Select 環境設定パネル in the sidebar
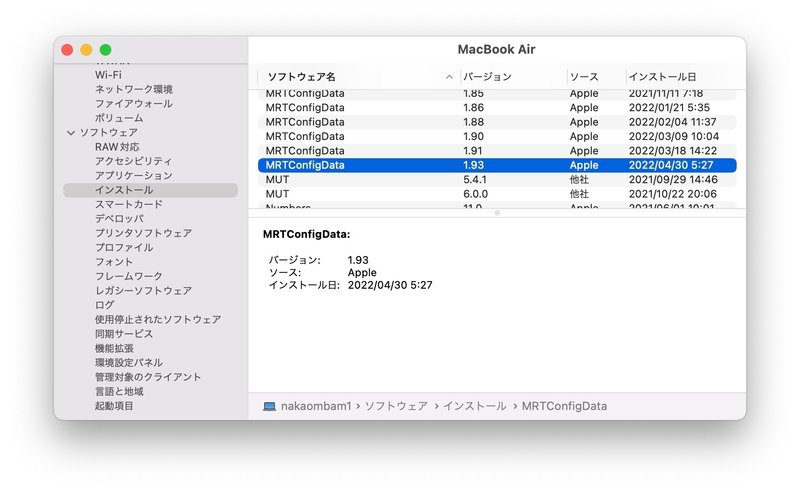Image resolution: width=800 pixels, height=491 pixels. click(x=129, y=363)
